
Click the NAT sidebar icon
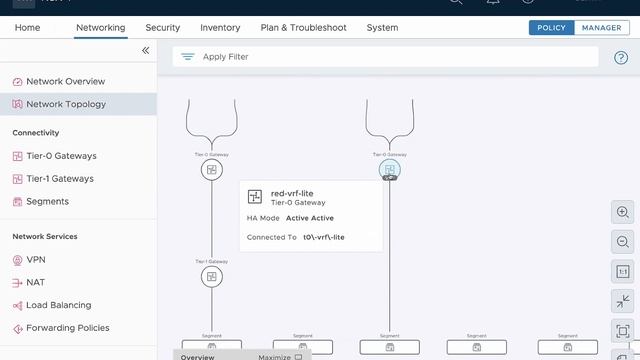[x=17, y=283]
